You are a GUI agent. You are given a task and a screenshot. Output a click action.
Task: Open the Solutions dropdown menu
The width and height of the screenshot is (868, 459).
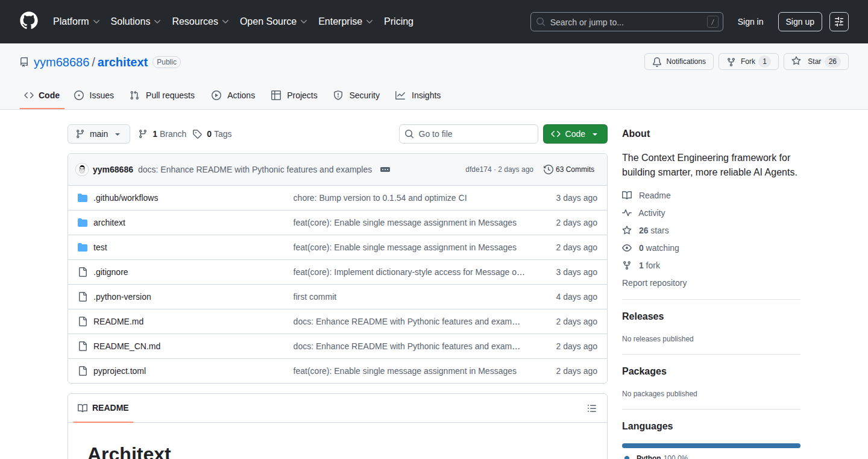pos(136,21)
